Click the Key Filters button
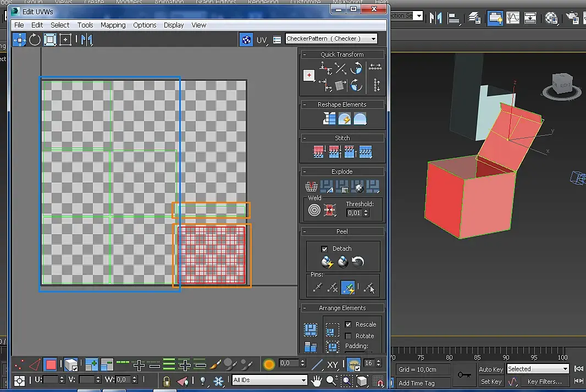 [x=544, y=382]
